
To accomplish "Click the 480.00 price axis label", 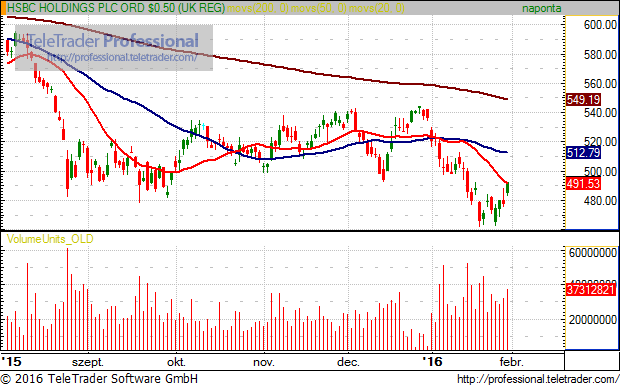I will (x=600, y=201).
